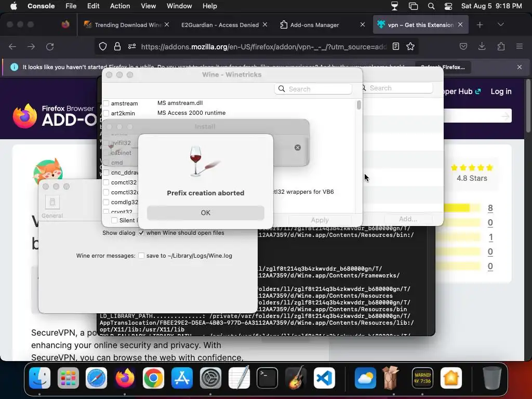Screen dimensions: 532x399
Task: Open the File menu
Action: pyautogui.click(x=71, y=6)
